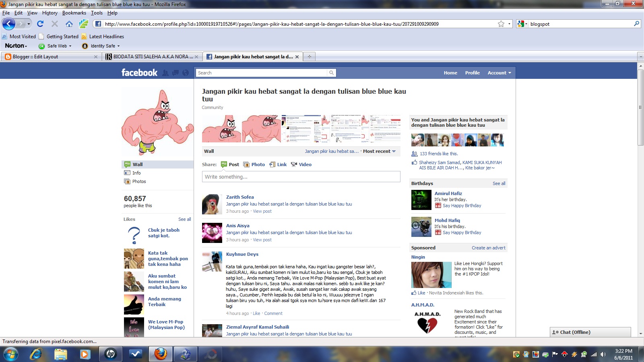
Task: Open Facebook friend requests icon
Action: tap(165, 73)
